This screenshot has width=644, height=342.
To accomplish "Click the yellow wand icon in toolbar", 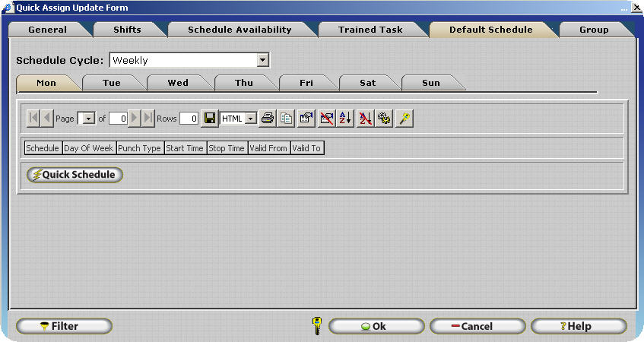I will click(404, 119).
